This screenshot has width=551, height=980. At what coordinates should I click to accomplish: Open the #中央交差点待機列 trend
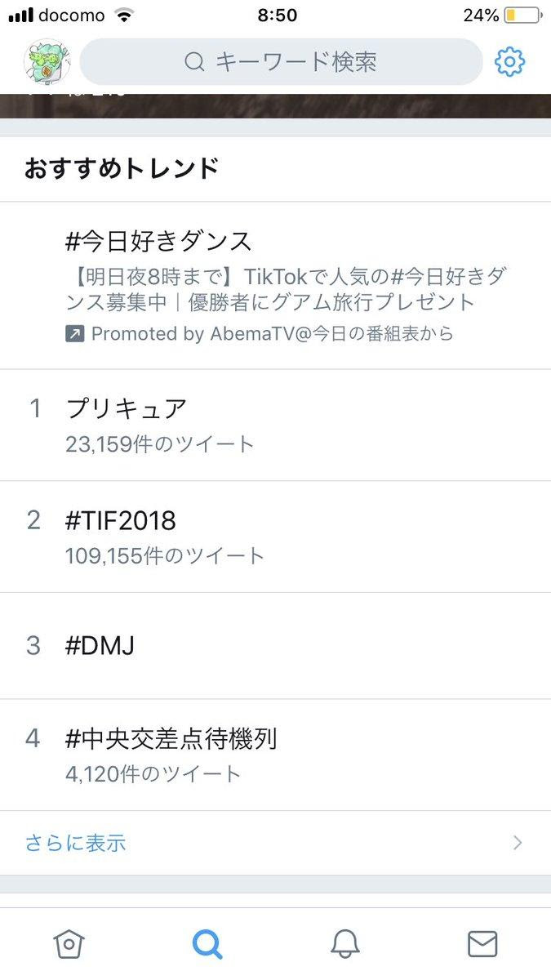(x=275, y=755)
